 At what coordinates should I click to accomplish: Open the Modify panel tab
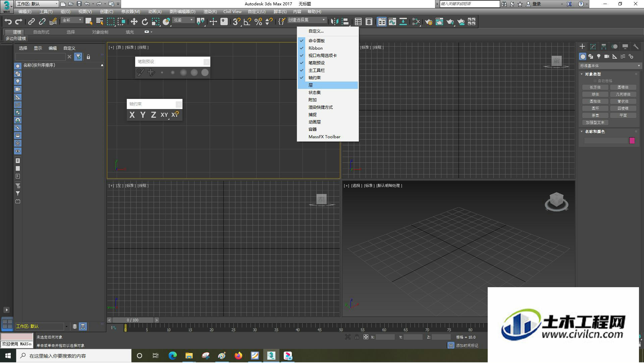593,47
